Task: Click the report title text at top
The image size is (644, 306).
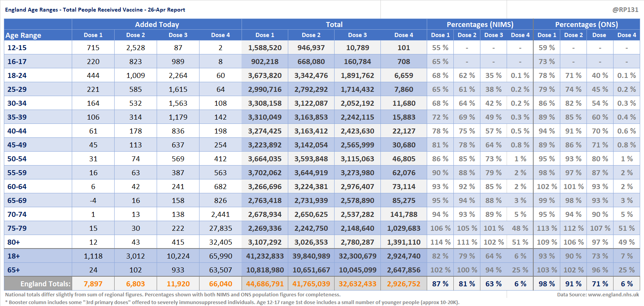Action: pyautogui.click(x=95, y=10)
